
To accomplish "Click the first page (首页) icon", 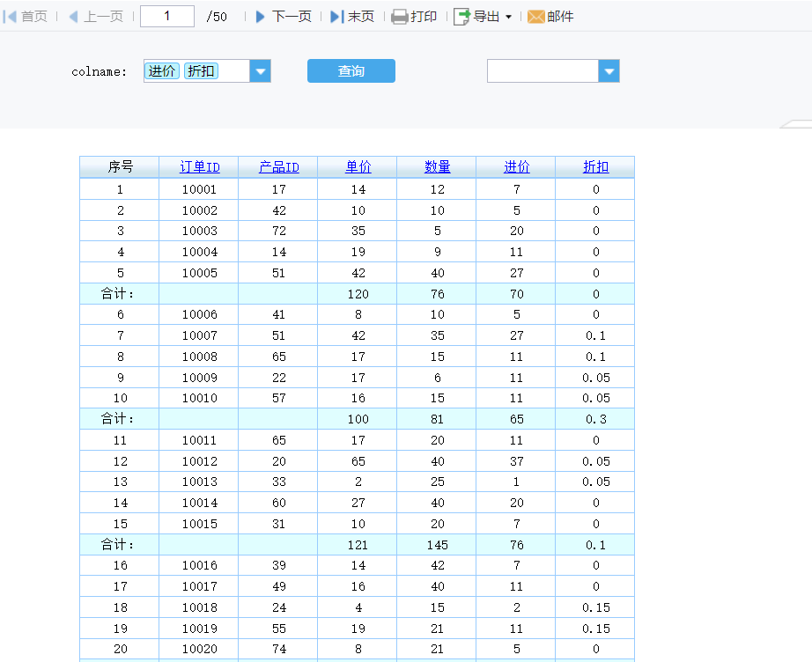I will pos(11,17).
